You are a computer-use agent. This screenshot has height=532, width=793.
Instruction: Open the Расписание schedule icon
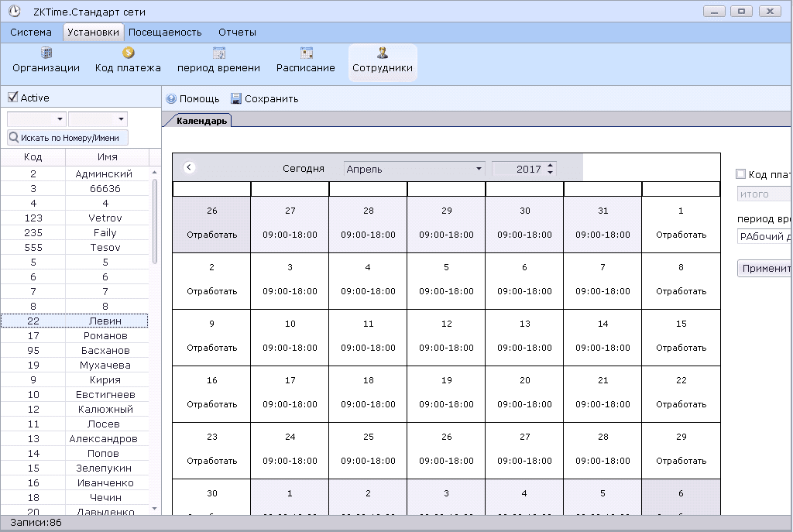click(x=306, y=53)
